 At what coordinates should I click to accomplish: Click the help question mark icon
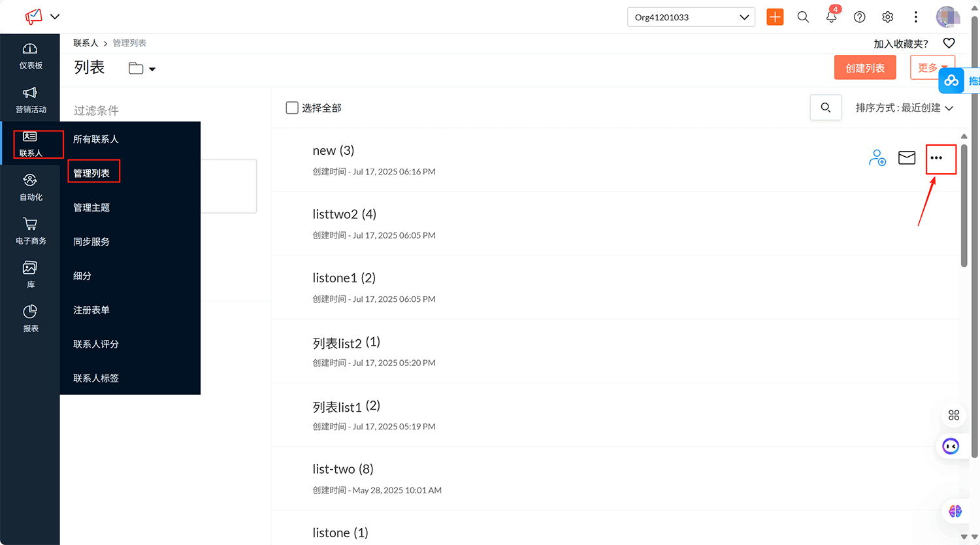(859, 17)
